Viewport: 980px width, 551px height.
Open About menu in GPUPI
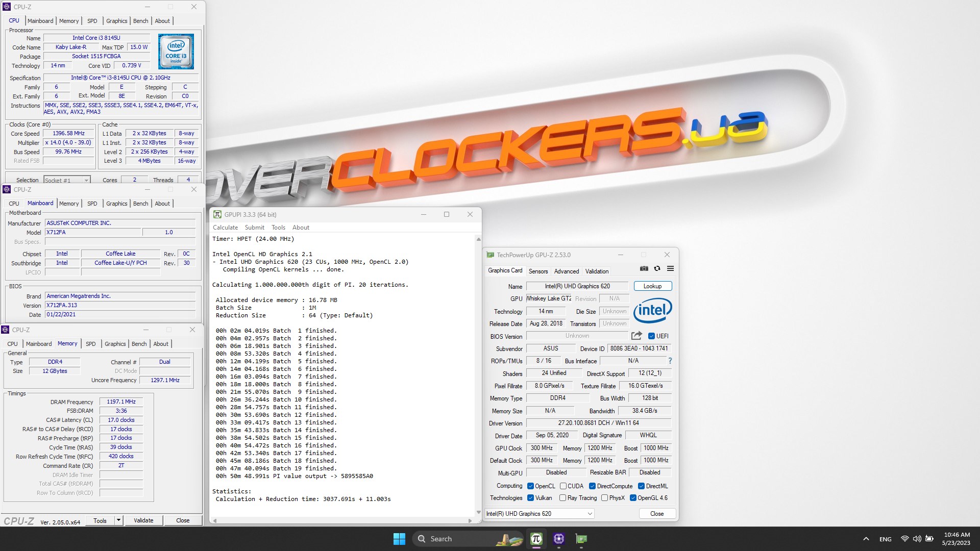(301, 228)
